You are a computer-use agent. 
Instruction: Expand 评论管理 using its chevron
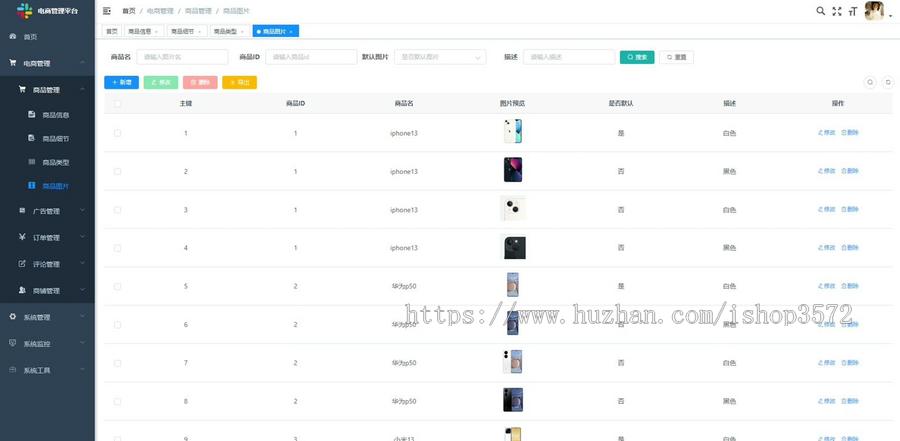coord(82,264)
